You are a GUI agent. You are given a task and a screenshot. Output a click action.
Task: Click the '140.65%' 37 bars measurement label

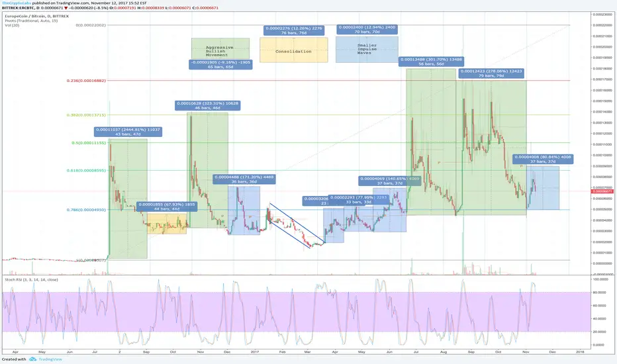389,181
